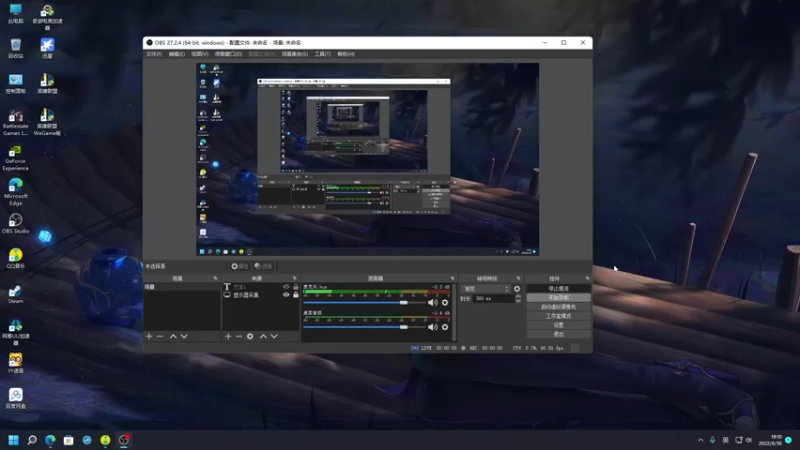Adjust 麦克风/Aux volume slider
Image resolution: width=800 pixels, height=450 pixels.
click(x=364, y=303)
